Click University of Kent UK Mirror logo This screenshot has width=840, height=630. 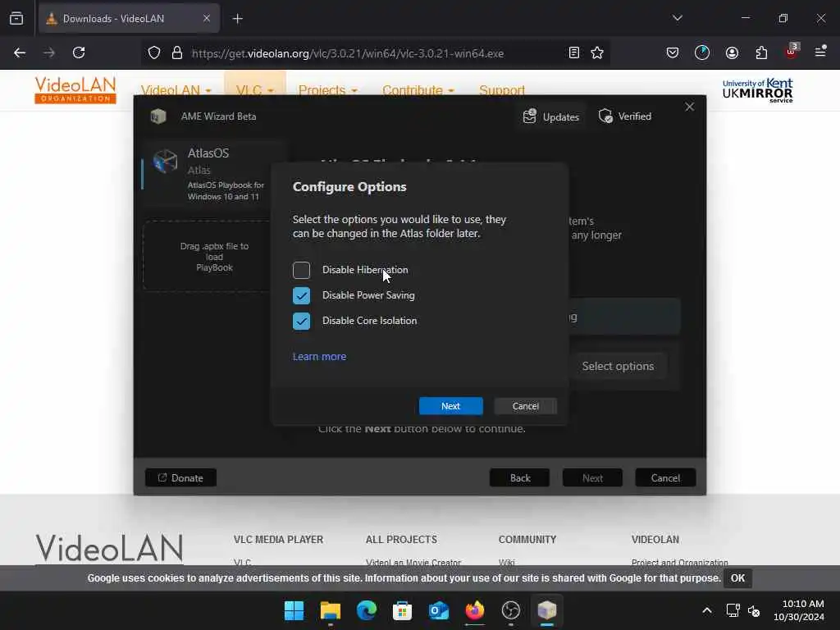(x=757, y=90)
